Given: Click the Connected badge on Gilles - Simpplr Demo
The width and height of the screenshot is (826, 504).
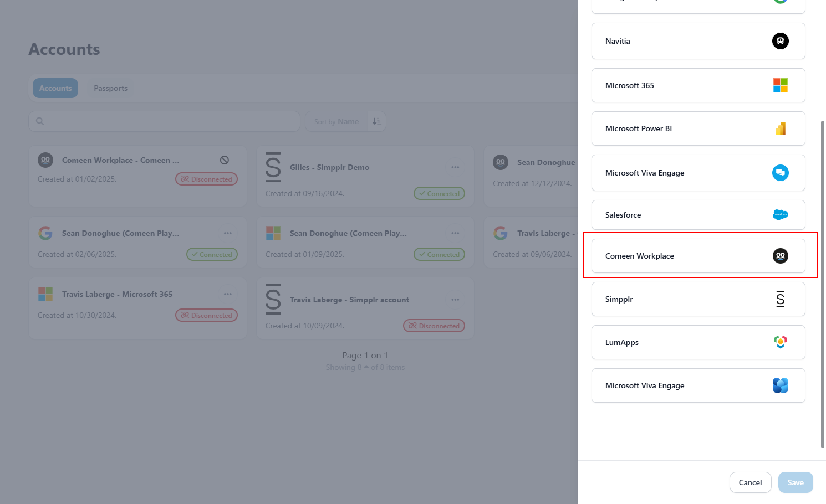Looking at the screenshot, I should click(x=439, y=193).
